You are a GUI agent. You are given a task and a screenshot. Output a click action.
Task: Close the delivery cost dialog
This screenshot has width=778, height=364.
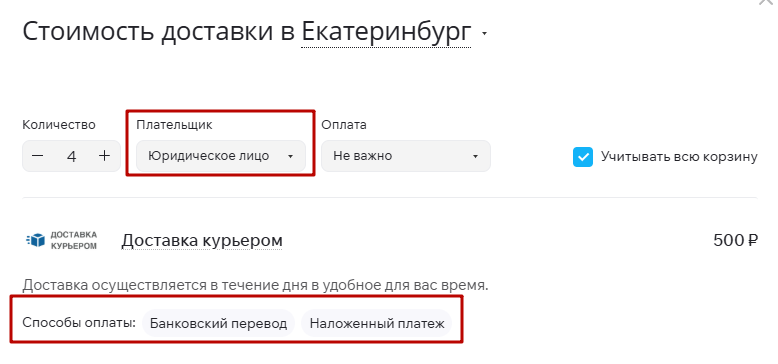tap(768, 2)
